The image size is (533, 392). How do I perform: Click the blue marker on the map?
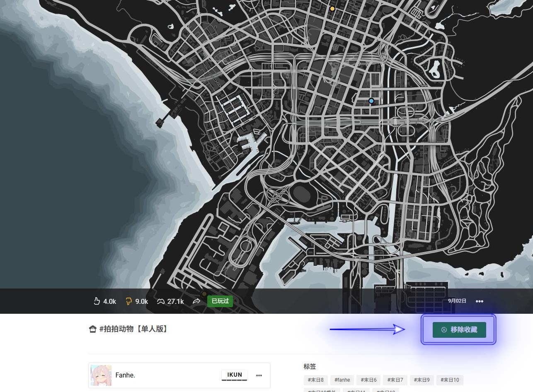click(x=371, y=101)
